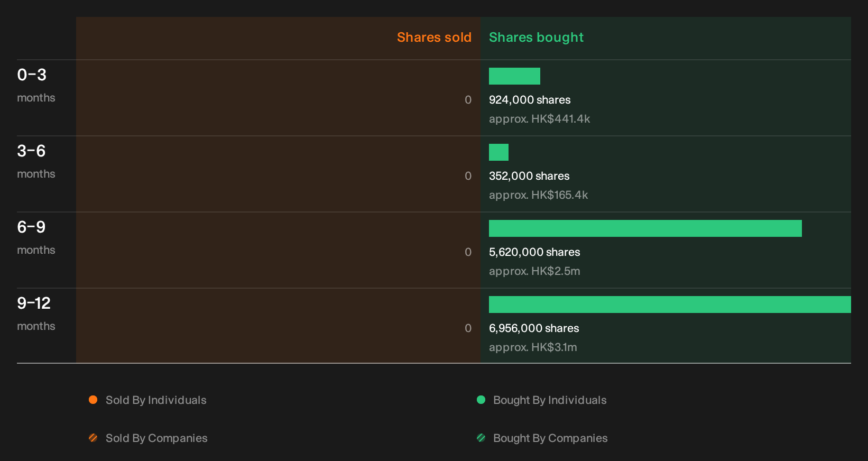
Task: Click the 6,956,000 shares value
Action: pyautogui.click(x=534, y=328)
